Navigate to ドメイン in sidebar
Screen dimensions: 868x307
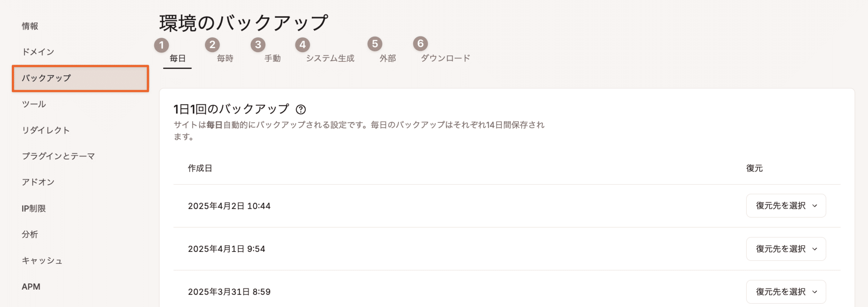point(38,52)
